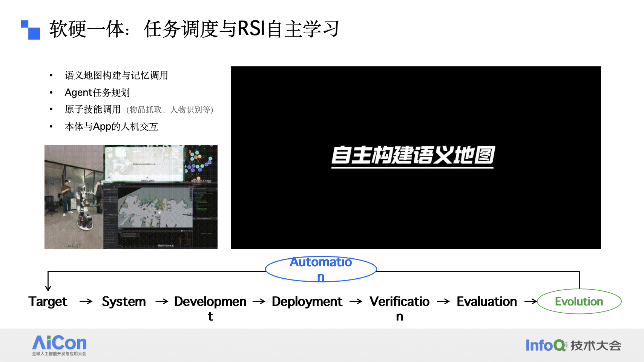The width and height of the screenshot is (644, 362).
Task: Select the note 物品抓取、人物识别等
Action: pyautogui.click(x=170, y=110)
